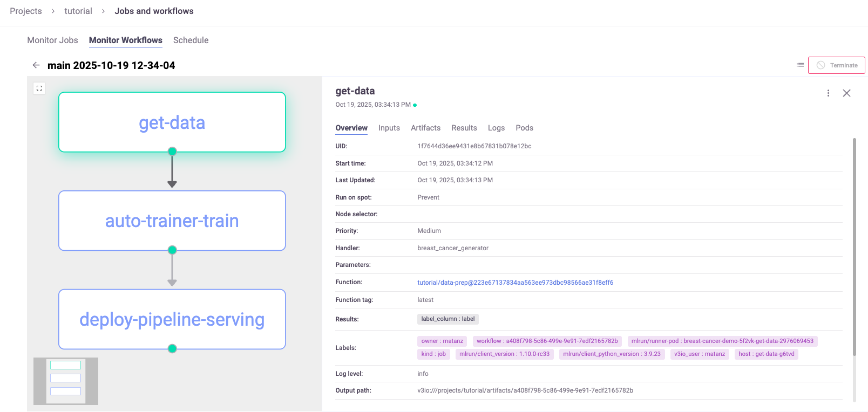
Task: Click the details panel vertical scrollbar
Action: click(x=855, y=247)
